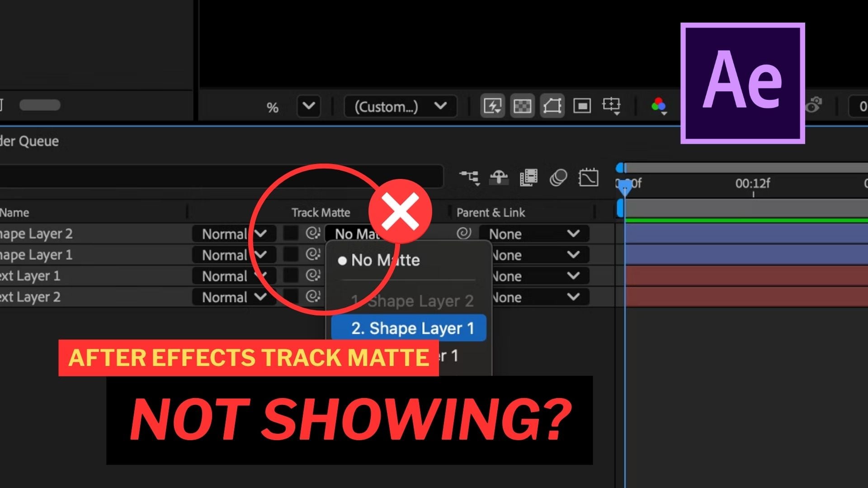Click the timeline layer search field
Viewport: 868px width, 488px height.
[222, 176]
